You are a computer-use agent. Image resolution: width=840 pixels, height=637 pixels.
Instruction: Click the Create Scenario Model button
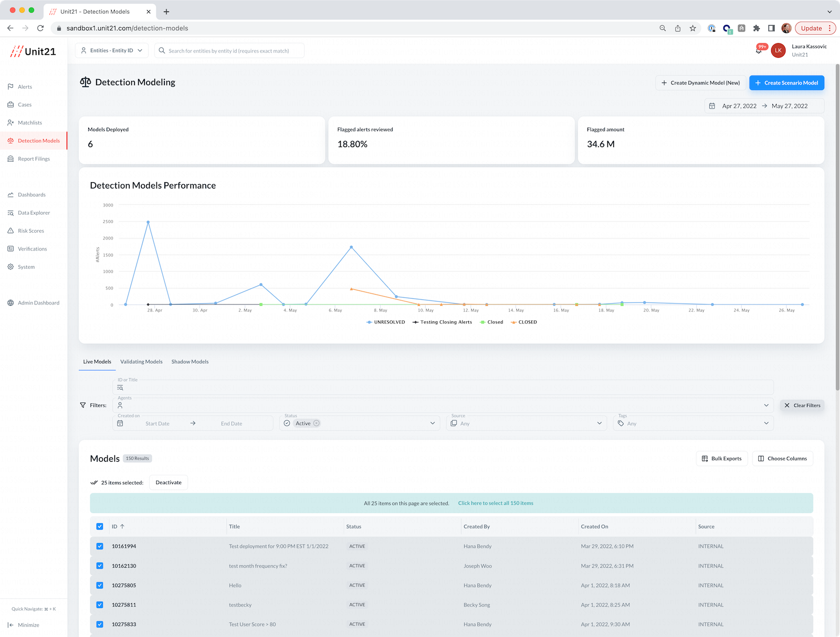pyautogui.click(x=786, y=83)
